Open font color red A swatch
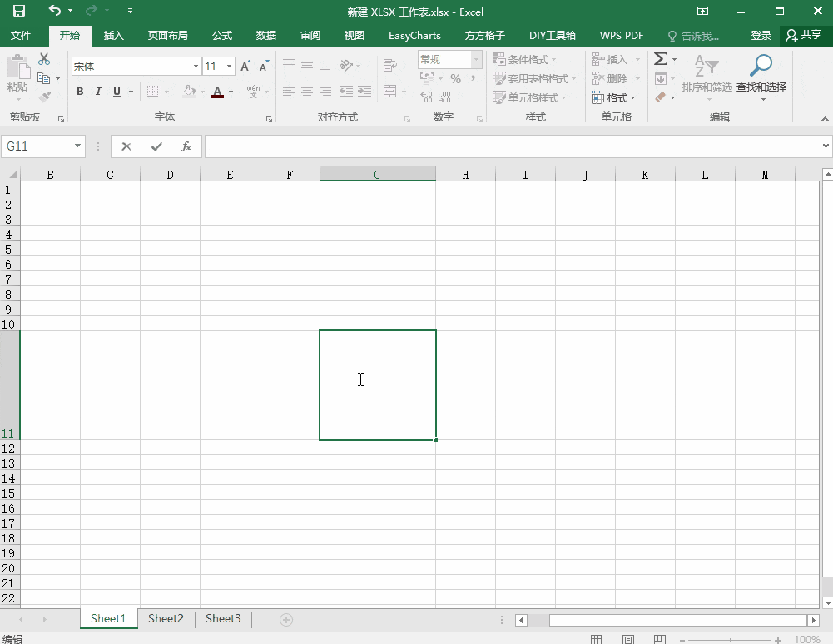This screenshot has width=833, height=644. 216,92
